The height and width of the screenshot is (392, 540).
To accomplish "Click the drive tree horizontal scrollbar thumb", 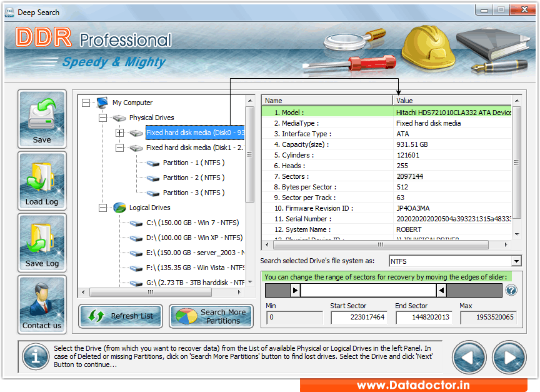I will 151,293.
